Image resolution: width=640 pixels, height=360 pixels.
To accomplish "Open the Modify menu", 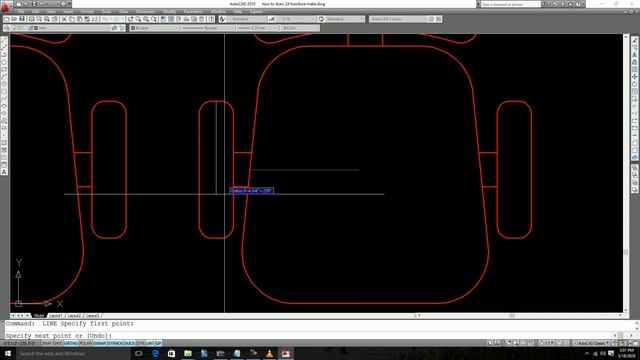I will (169, 11).
